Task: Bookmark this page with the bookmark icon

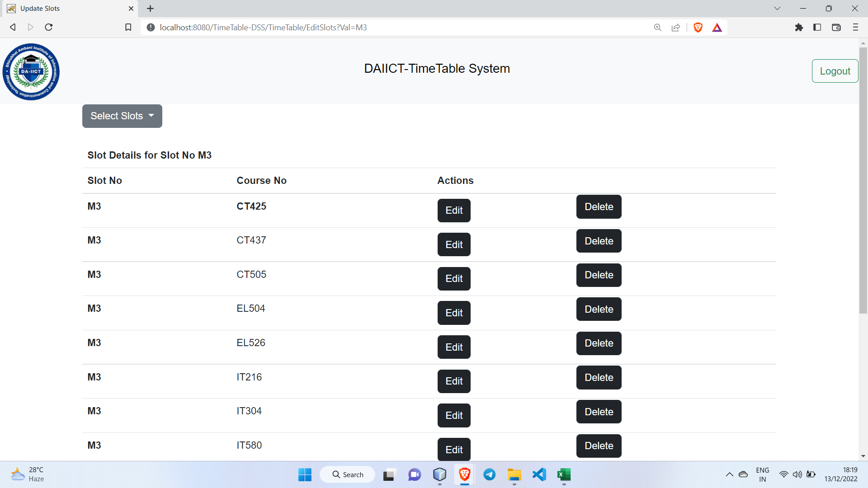Action: point(128,28)
